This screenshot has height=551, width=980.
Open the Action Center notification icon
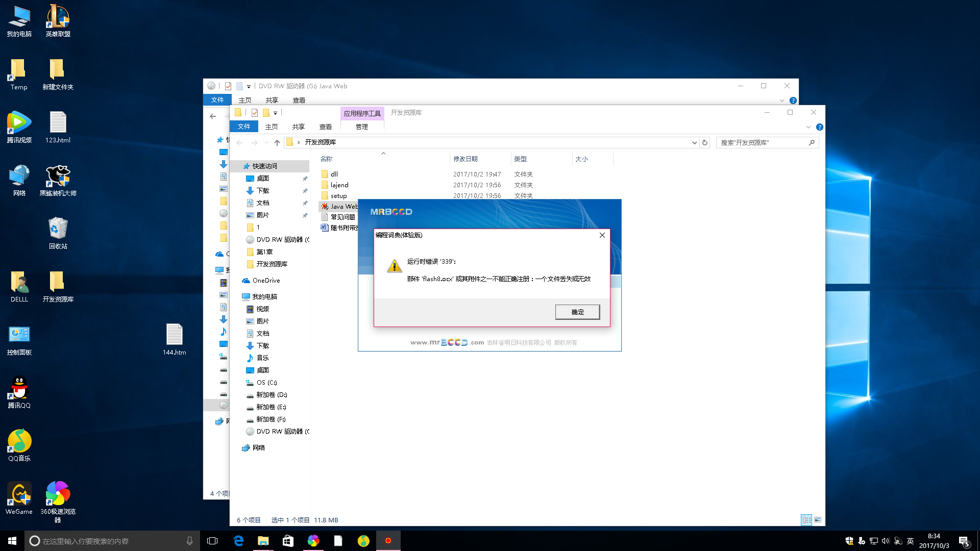point(964,541)
